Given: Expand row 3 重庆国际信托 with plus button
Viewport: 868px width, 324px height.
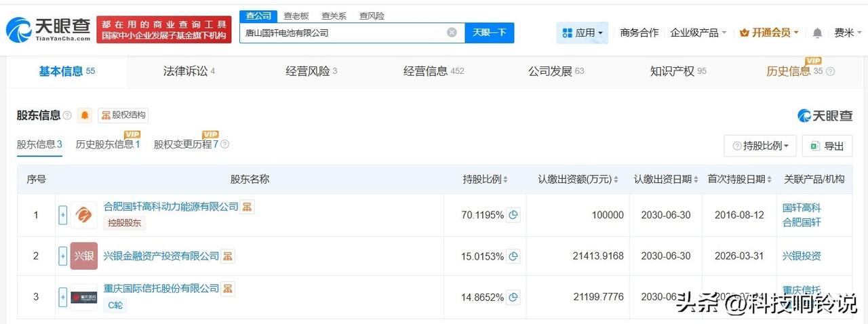Looking at the screenshot, I should (x=63, y=297).
